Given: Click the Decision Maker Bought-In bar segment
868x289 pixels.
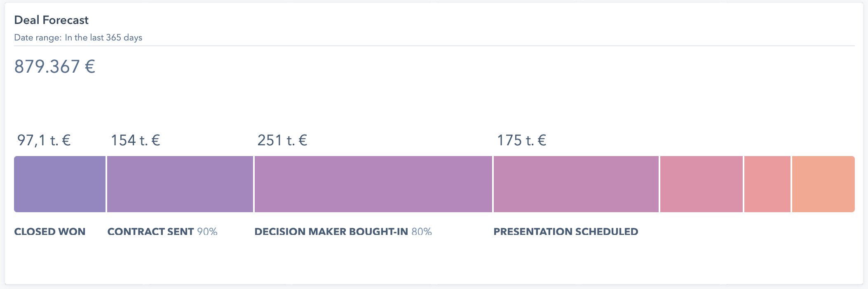Looking at the screenshot, I should 373,184.
